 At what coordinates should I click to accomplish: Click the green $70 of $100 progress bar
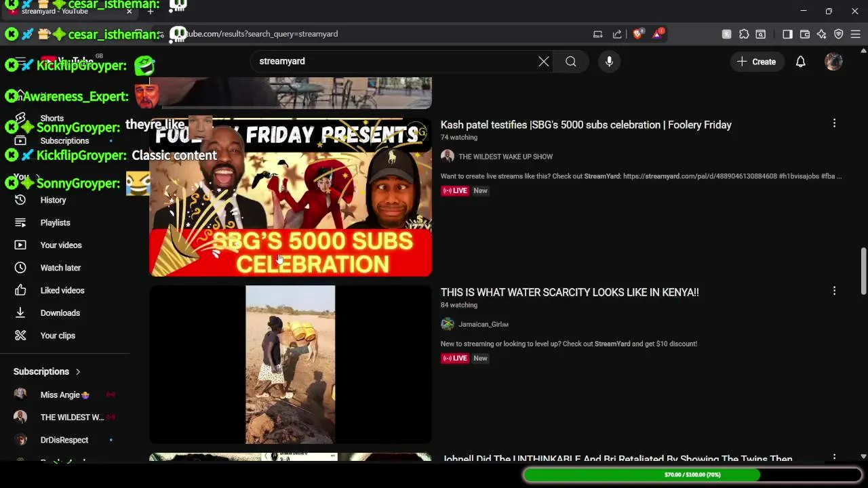pyautogui.click(x=692, y=475)
